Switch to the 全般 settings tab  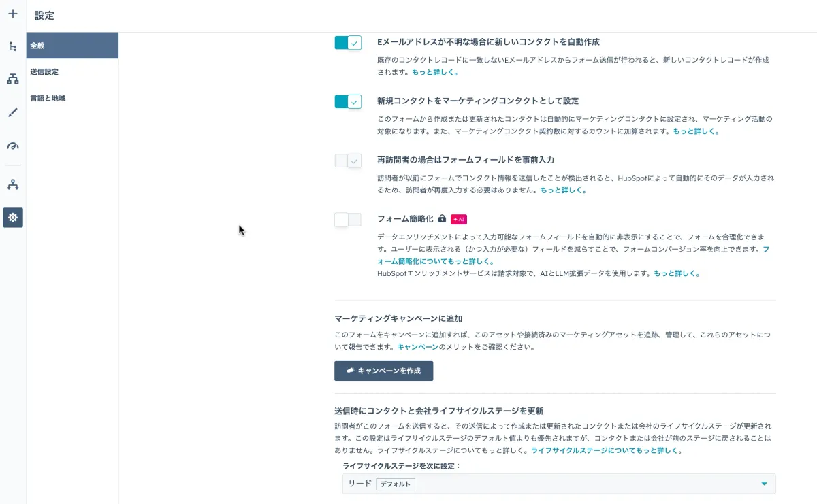point(43,45)
